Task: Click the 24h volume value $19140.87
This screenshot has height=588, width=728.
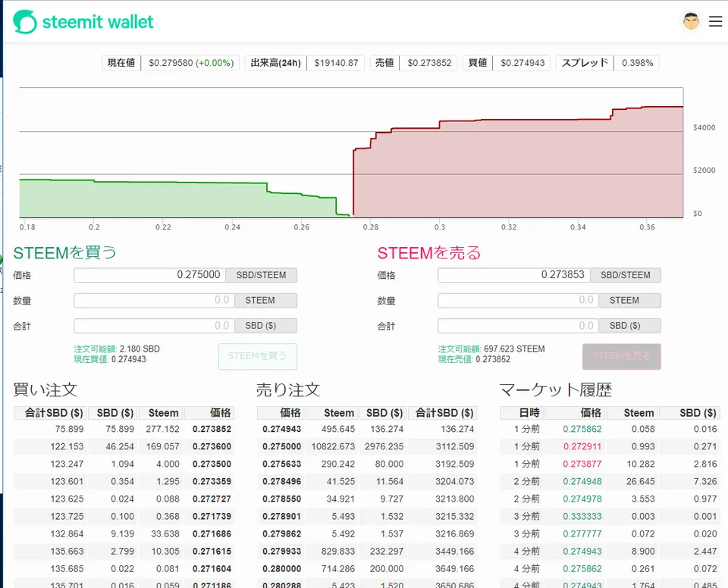Action: tap(336, 63)
